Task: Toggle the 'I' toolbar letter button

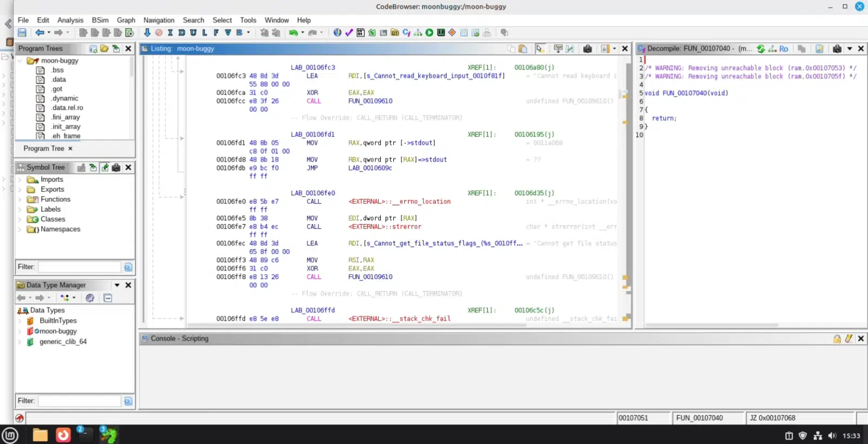Action: tap(170, 33)
